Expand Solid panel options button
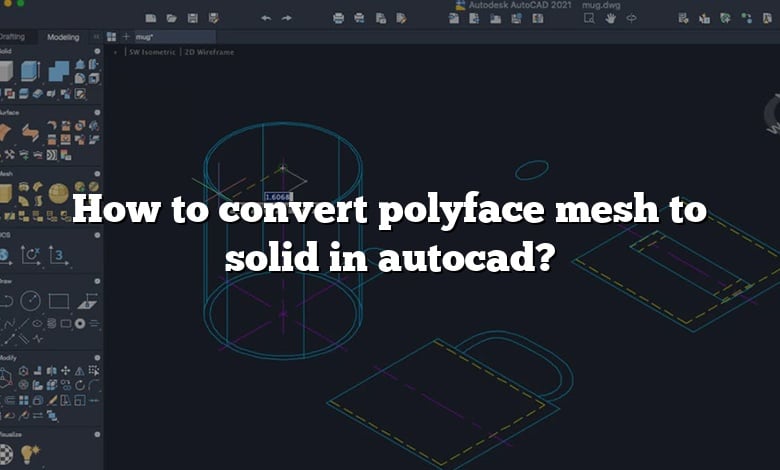The image size is (780, 470). pos(97,51)
